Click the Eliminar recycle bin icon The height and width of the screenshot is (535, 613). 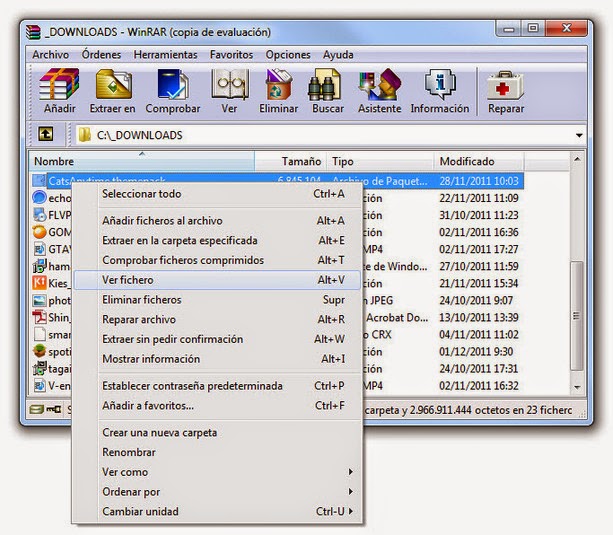278,84
